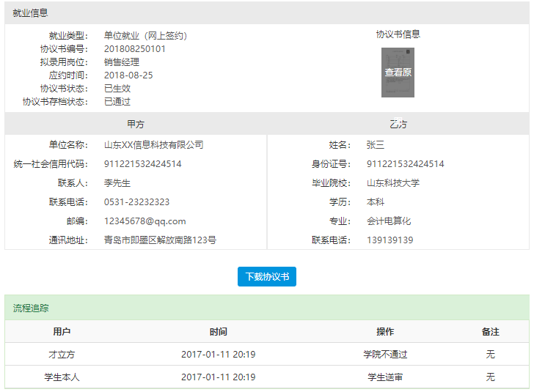Select the major 会计电算化
The width and height of the screenshot is (534, 392).
(389, 221)
